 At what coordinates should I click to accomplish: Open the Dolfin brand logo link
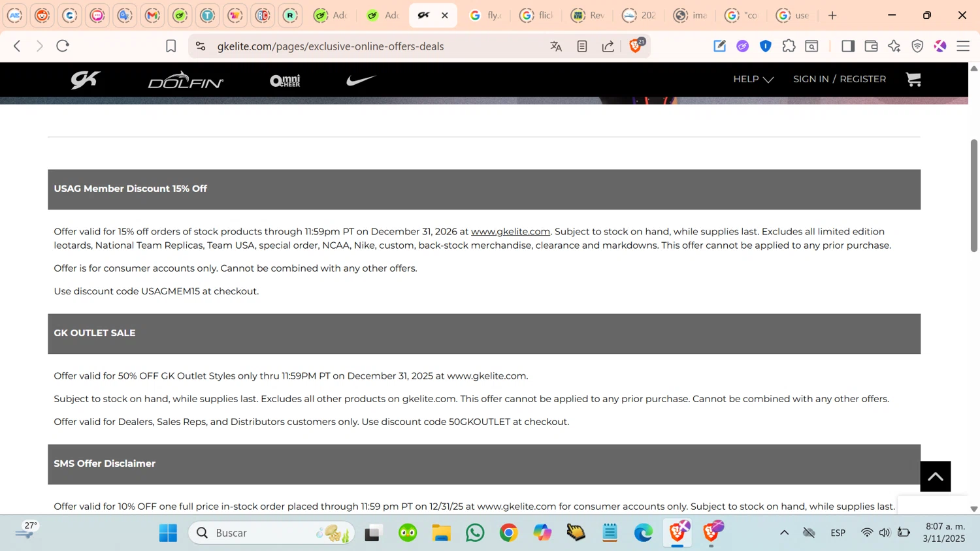click(x=186, y=80)
